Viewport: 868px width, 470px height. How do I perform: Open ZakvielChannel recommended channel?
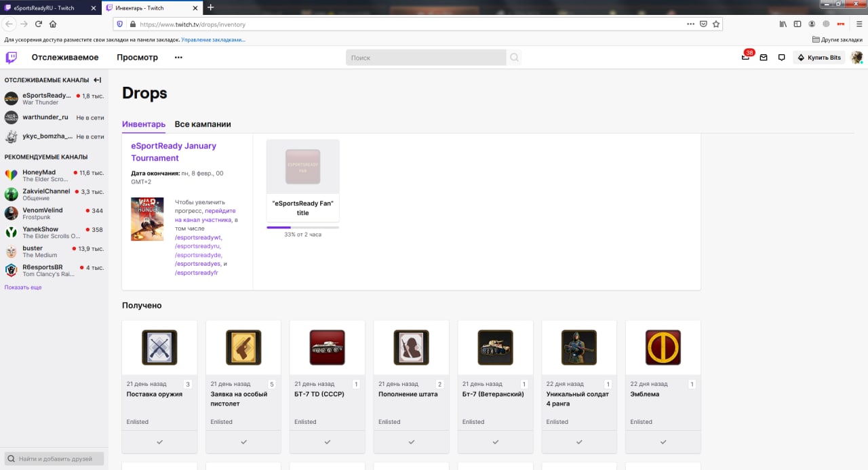(x=54, y=195)
